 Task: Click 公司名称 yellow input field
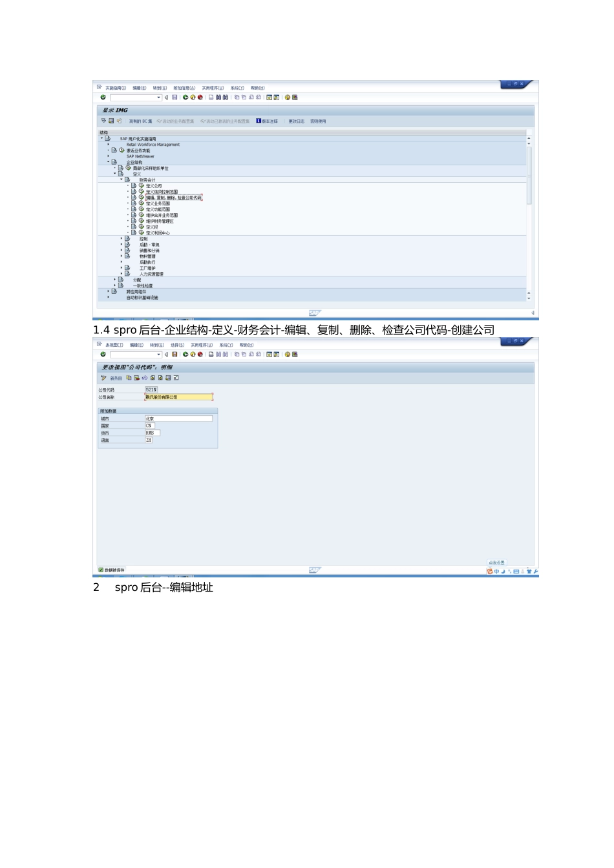[178, 397]
